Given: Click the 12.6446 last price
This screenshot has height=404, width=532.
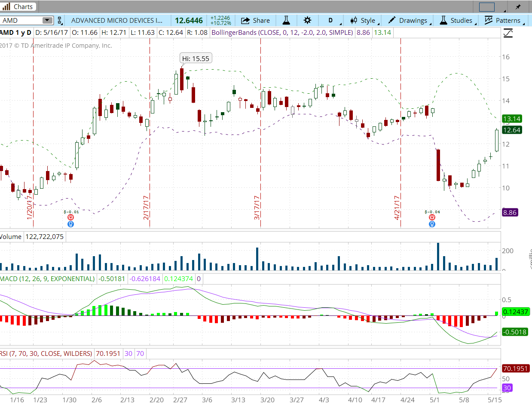Looking at the screenshot, I should point(189,20).
